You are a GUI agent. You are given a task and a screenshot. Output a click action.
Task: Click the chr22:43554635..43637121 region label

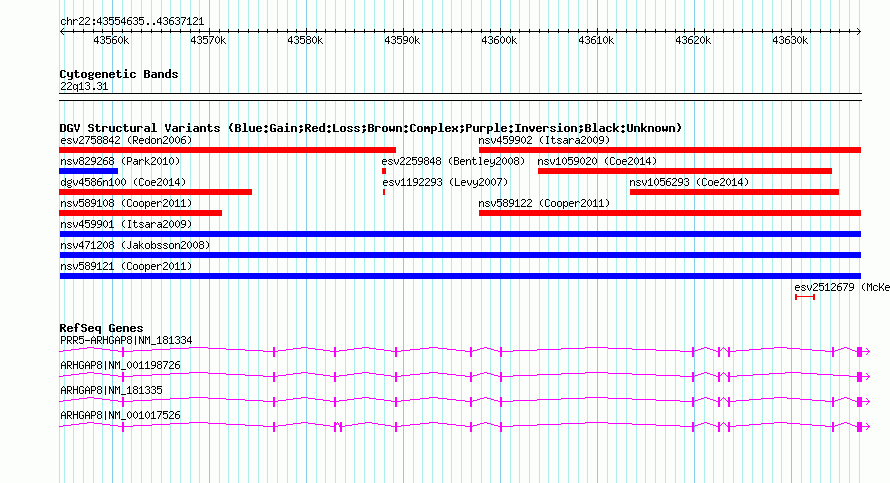pos(132,21)
